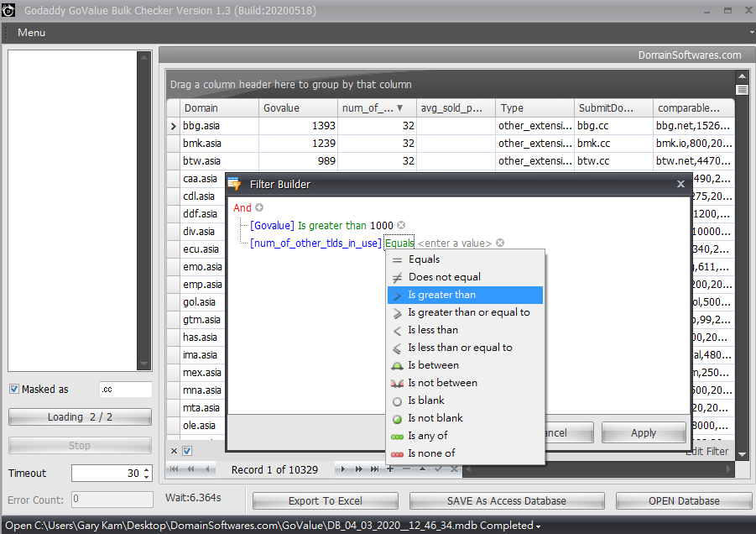756x534 pixels.
Task: Select the bmk.asia row
Action: coord(451,144)
